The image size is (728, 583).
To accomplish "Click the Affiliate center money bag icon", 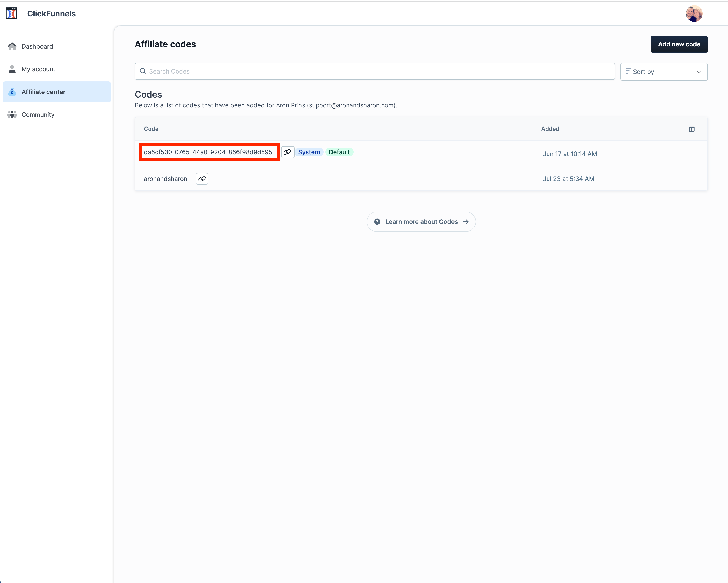I will coord(12,92).
